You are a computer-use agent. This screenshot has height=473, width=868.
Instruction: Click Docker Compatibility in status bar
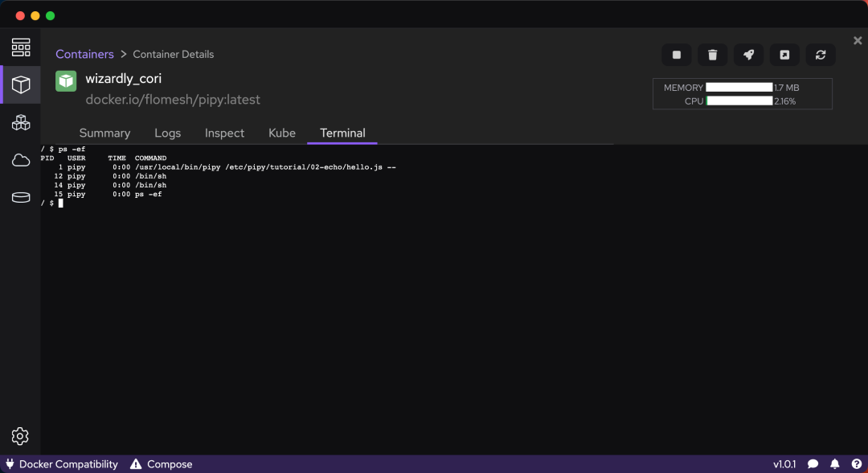(x=62, y=464)
